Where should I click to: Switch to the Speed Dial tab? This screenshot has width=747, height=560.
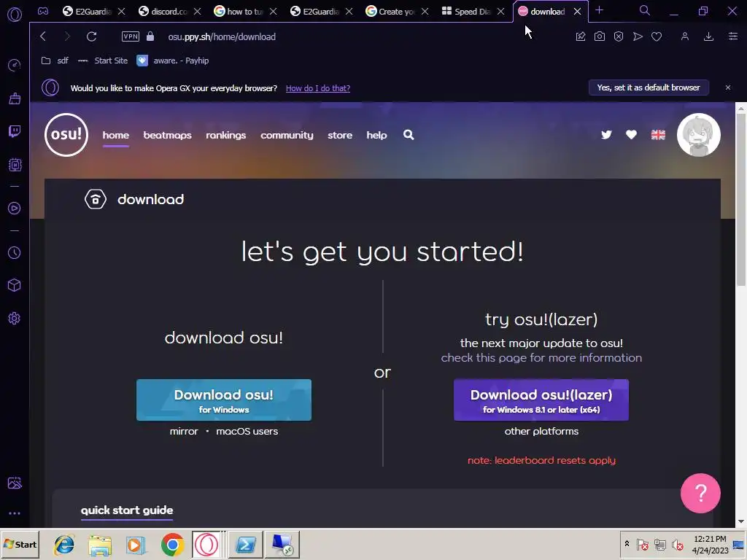(466, 12)
